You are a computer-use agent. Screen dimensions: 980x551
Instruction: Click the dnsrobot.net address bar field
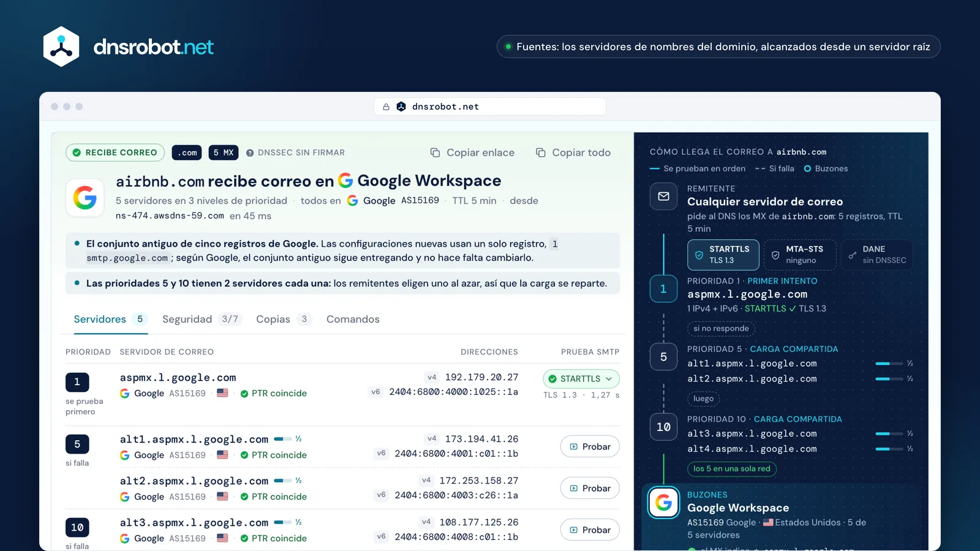click(490, 107)
